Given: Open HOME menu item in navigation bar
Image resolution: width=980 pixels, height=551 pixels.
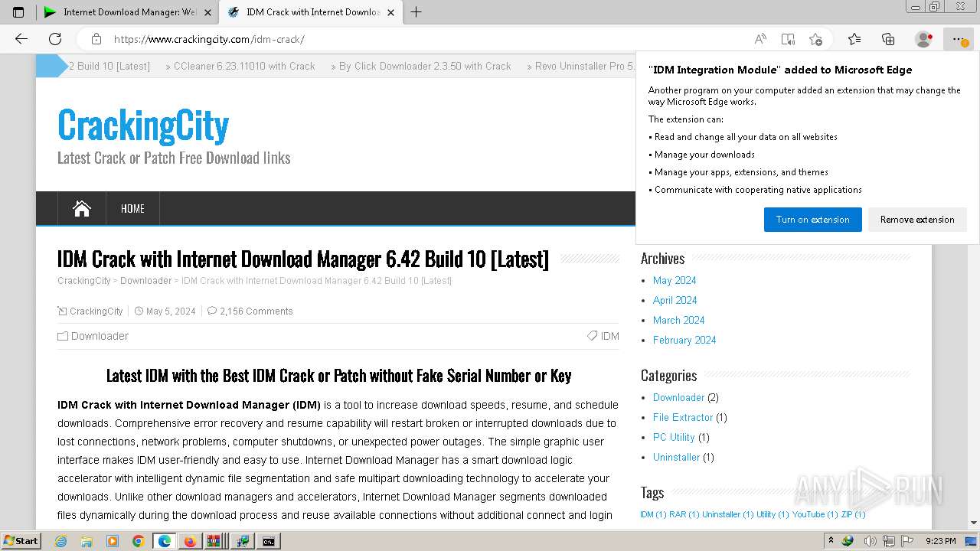Looking at the screenshot, I should [132, 208].
